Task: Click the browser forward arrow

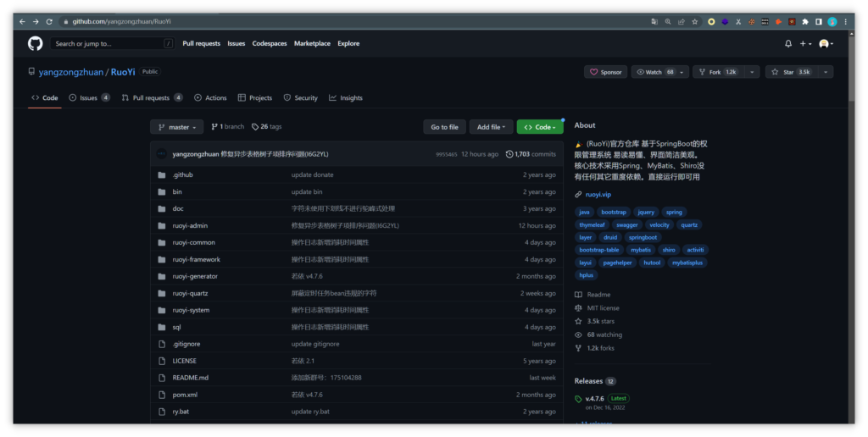Action: tap(36, 21)
